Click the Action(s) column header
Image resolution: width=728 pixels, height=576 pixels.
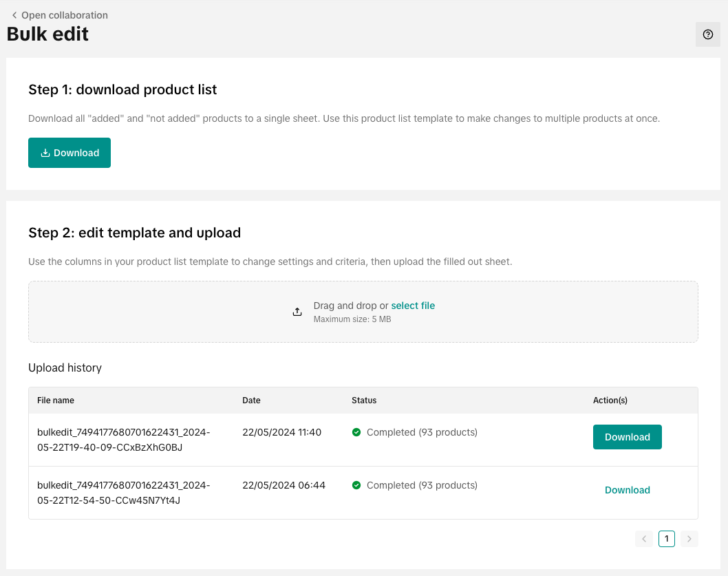610,400
